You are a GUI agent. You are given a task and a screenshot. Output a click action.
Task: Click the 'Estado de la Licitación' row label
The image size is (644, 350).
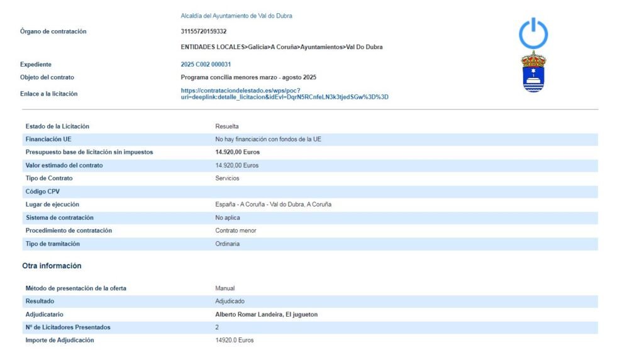pyautogui.click(x=57, y=126)
